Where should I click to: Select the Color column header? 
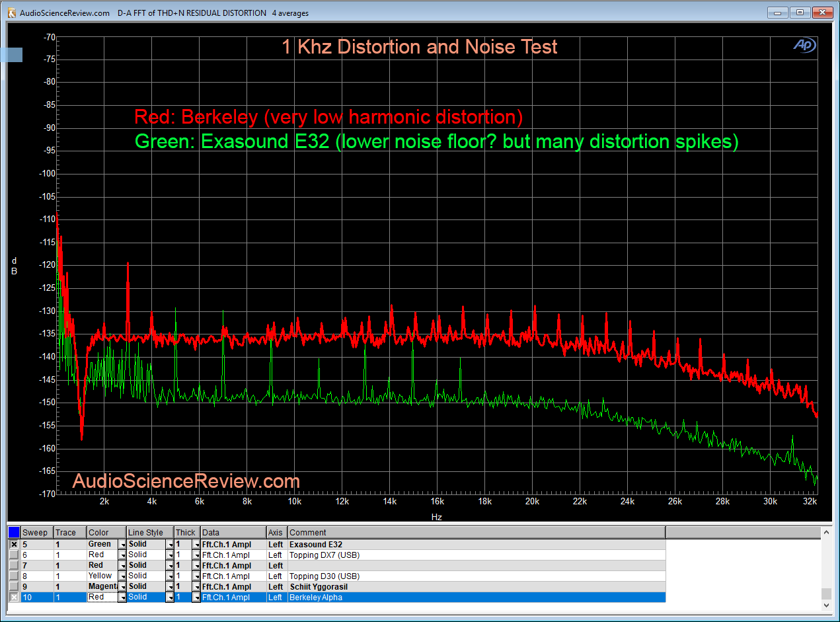pyautogui.click(x=106, y=532)
